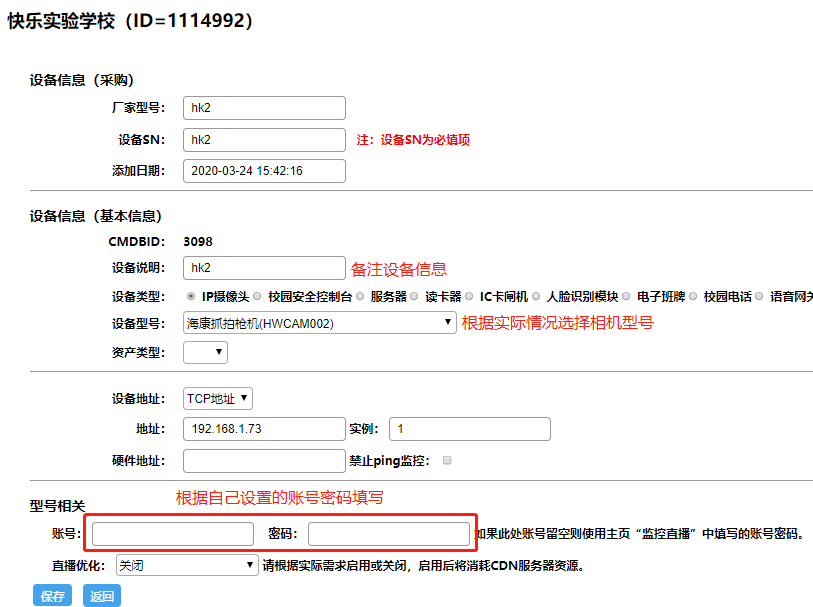Screen dimensions: 813x607
Task: Open the 直播优化 dropdown showing 关闭
Action: (x=187, y=565)
